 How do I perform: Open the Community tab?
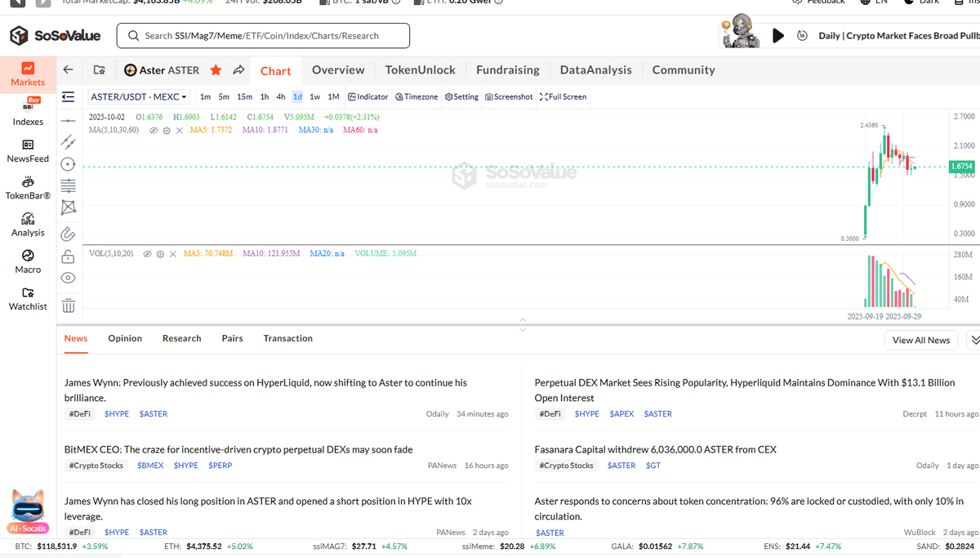pos(684,70)
